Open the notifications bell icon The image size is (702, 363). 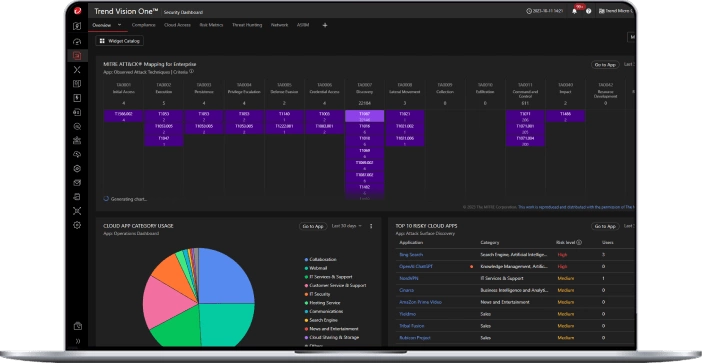pos(574,11)
